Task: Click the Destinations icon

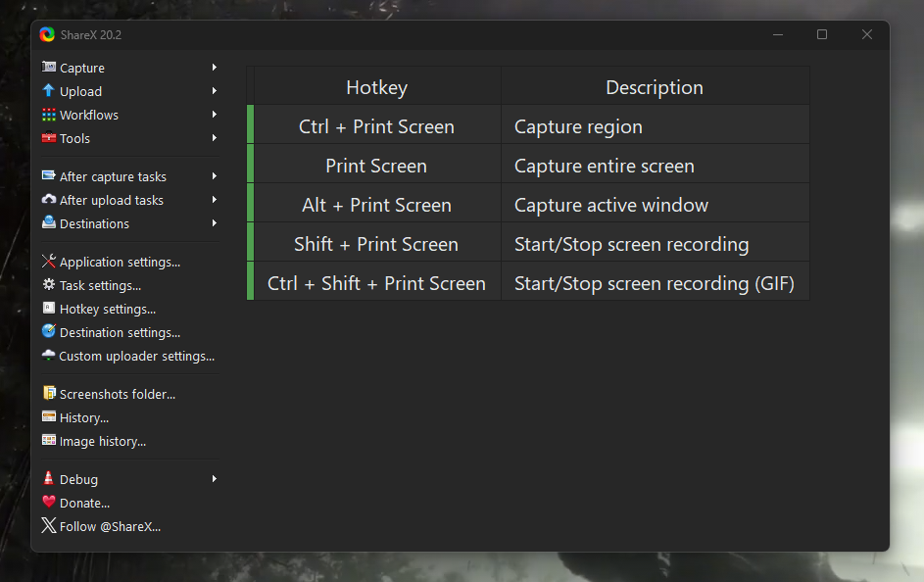Action: coord(49,222)
